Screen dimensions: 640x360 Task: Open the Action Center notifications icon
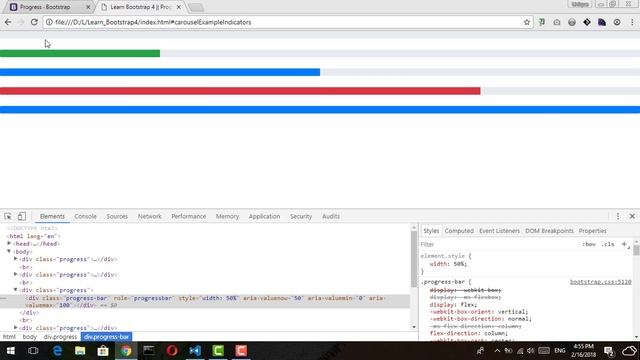609,351
